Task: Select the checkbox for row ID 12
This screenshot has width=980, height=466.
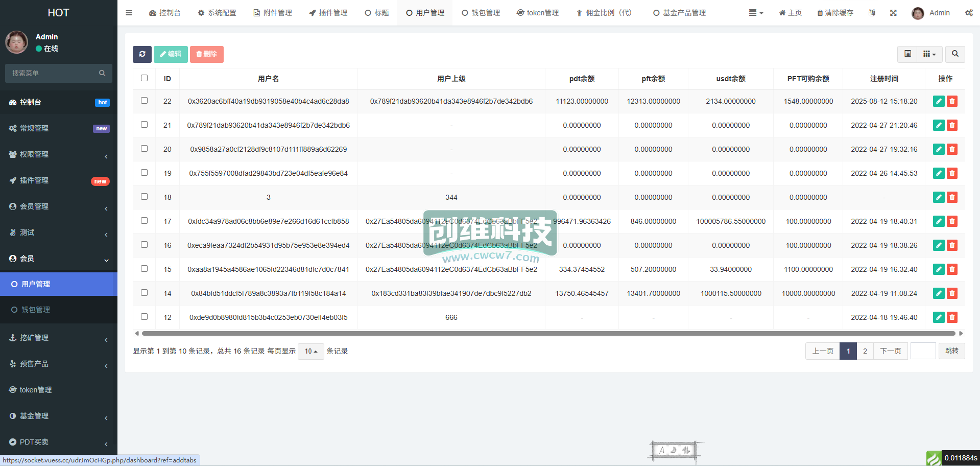Action: [x=144, y=317]
